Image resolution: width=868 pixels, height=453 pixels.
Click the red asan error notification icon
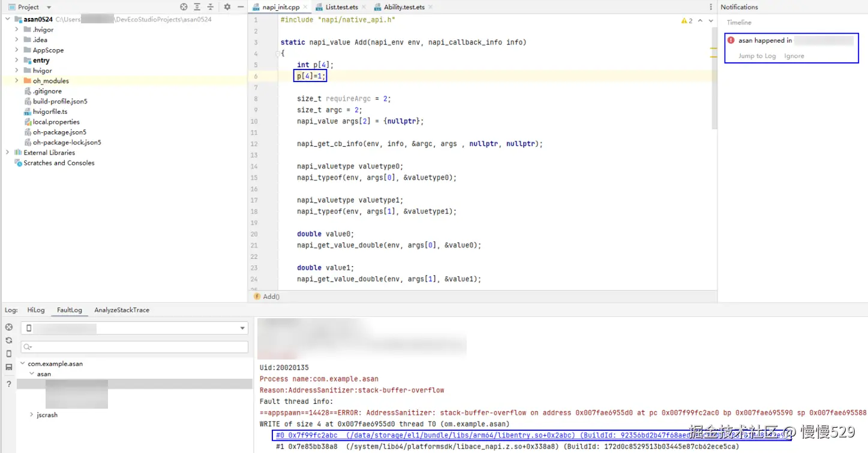click(x=731, y=40)
